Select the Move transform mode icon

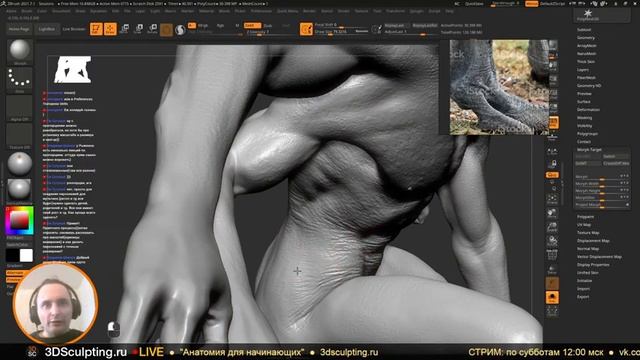pos(124,29)
